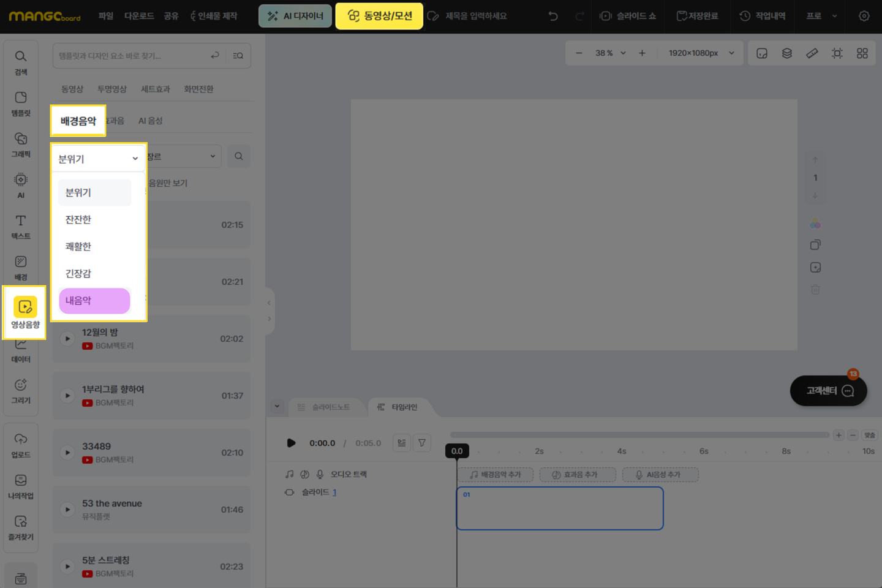
Task: Expand the 분위기 dropdown
Action: coord(98,159)
